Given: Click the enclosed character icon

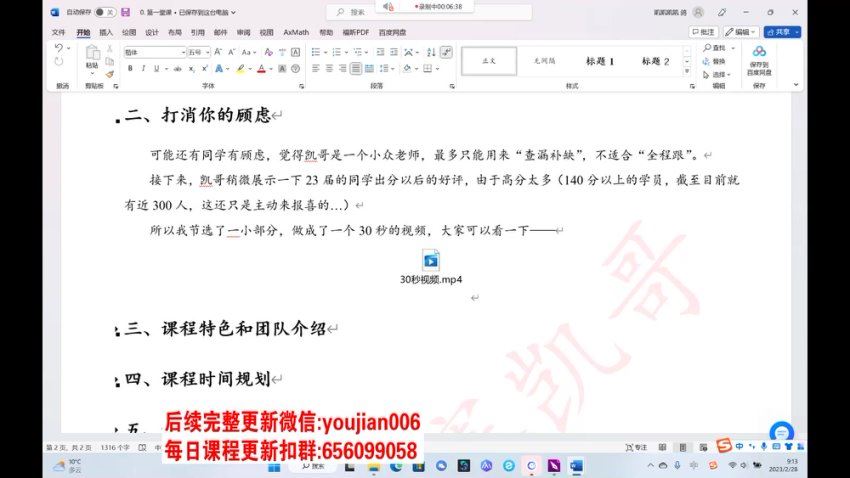Looking at the screenshot, I should pyautogui.click(x=295, y=69).
